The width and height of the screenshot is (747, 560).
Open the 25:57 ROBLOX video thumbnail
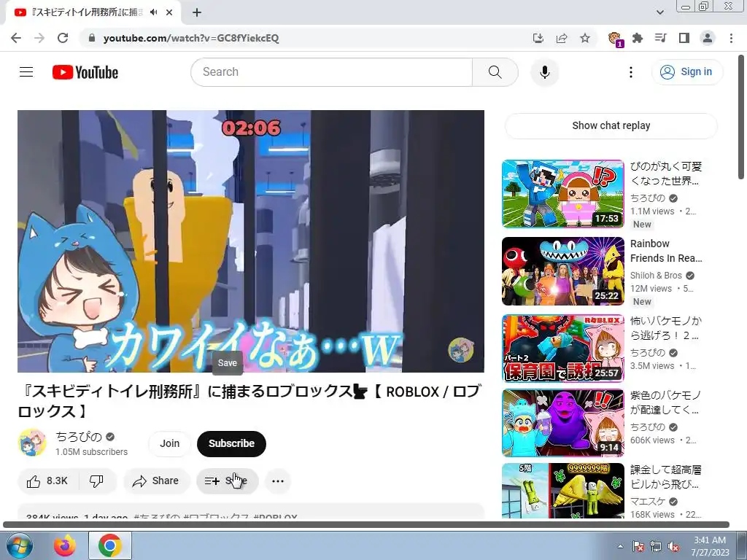(562, 348)
